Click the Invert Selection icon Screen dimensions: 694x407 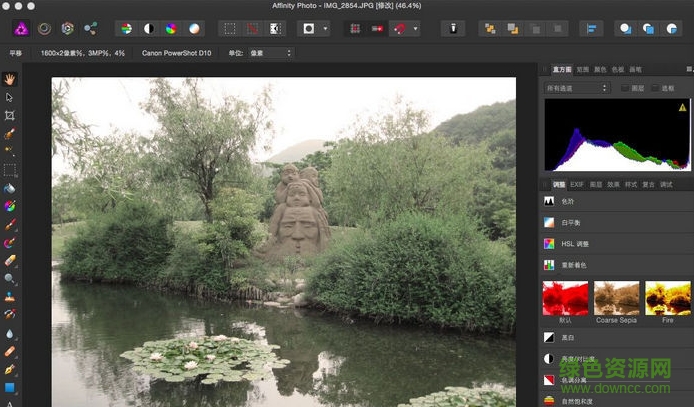pos(275,29)
